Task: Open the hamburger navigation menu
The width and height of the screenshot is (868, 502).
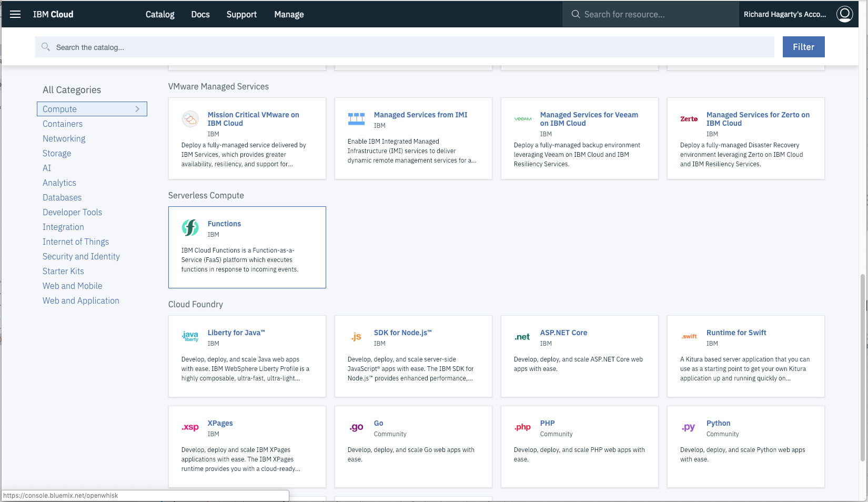Action: pos(15,14)
